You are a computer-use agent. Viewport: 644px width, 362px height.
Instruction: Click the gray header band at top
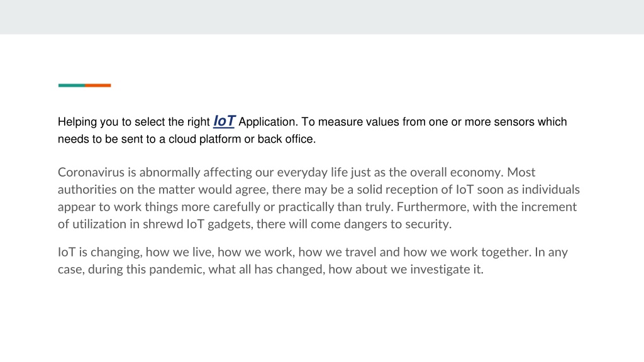pyautogui.click(x=322, y=17)
